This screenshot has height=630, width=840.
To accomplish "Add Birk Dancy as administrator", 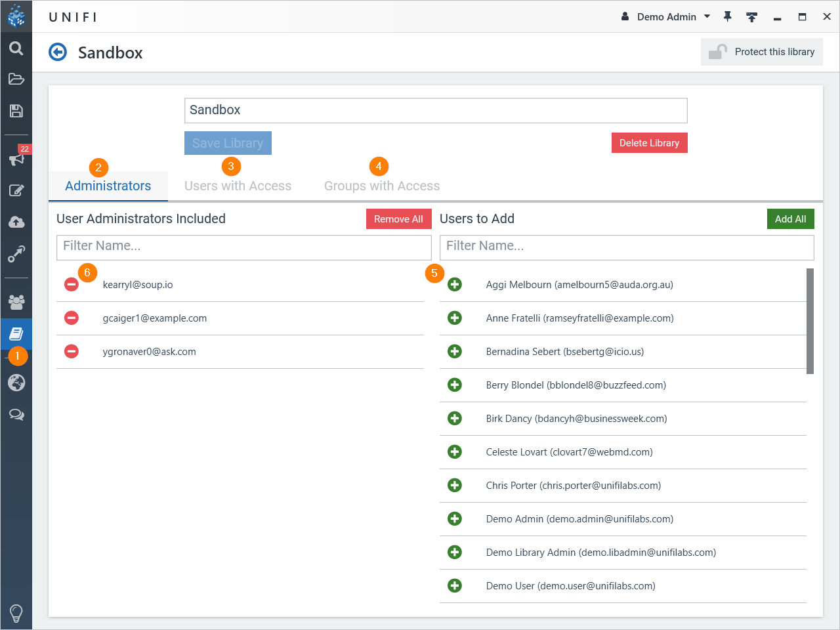I will tap(455, 418).
